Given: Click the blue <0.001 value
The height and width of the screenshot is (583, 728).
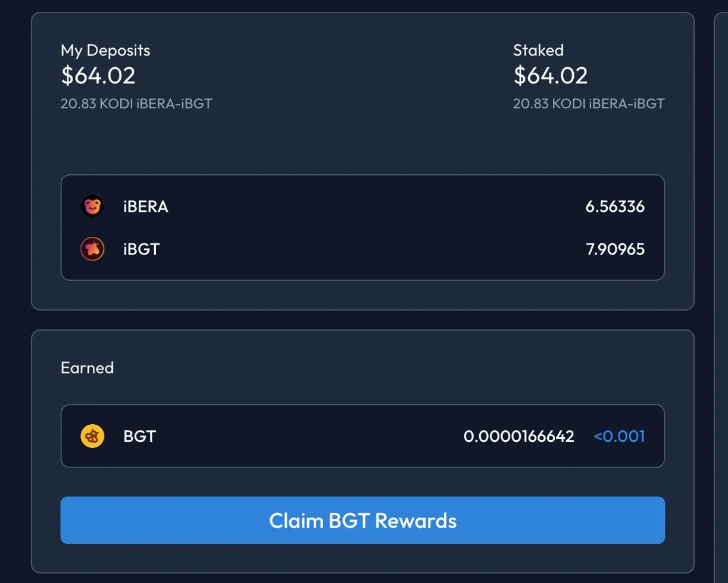Looking at the screenshot, I should pos(619,437).
